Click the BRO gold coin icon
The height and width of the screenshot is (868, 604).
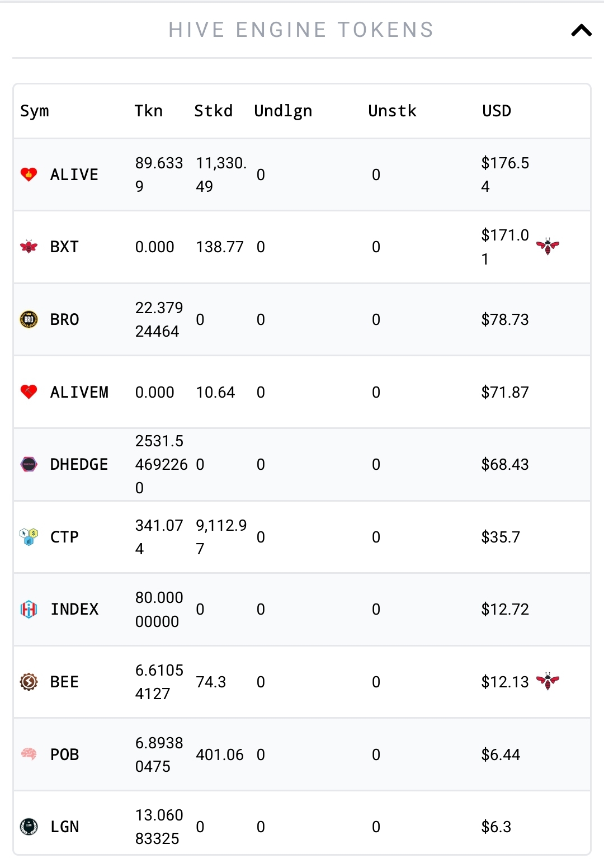29,319
